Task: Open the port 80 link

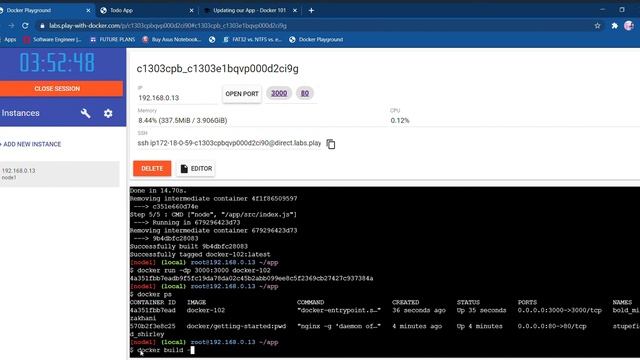Action: point(304,93)
